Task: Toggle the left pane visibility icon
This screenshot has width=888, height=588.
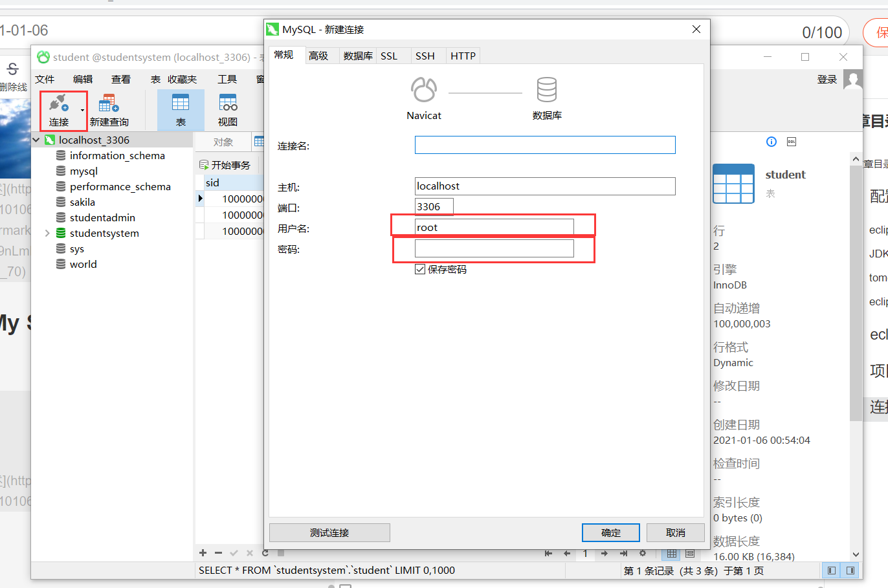Action: click(832, 571)
